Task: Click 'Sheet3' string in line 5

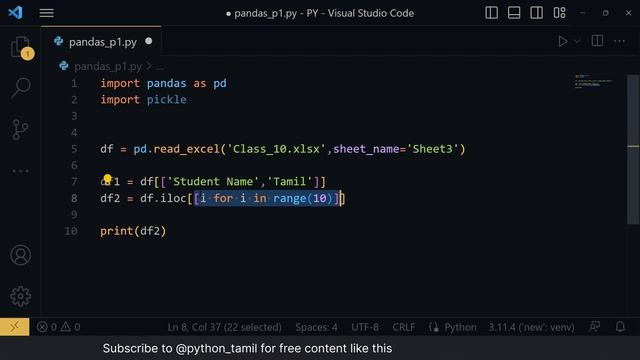Action: point(432,149)
